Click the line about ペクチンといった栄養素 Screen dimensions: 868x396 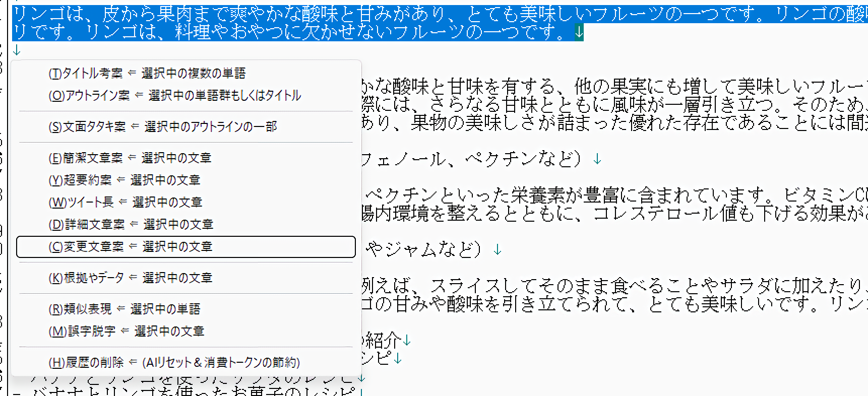(554, 195)
